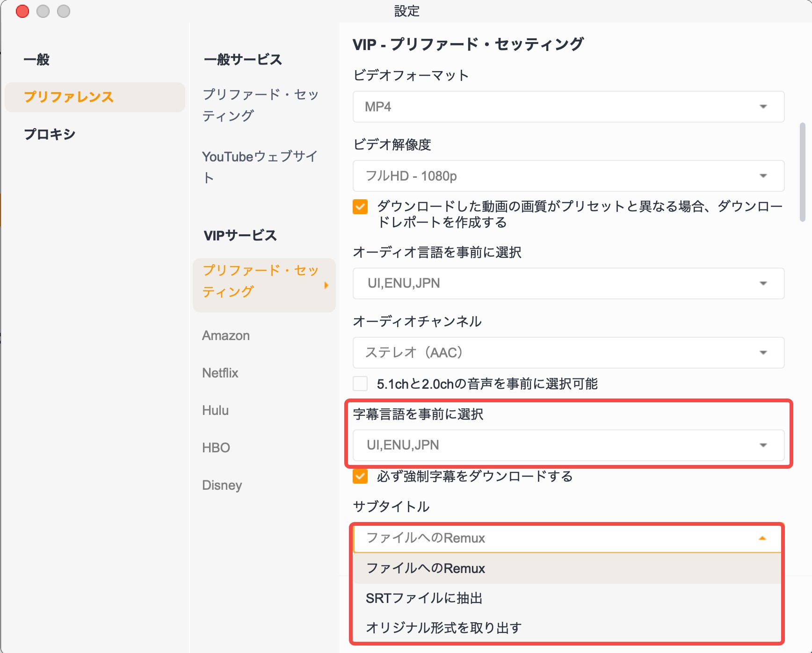Viewport: 812px width, 653px height.
Task: Click the VIP - プリファード・セッティング page title
Action: tap(468, 44)
